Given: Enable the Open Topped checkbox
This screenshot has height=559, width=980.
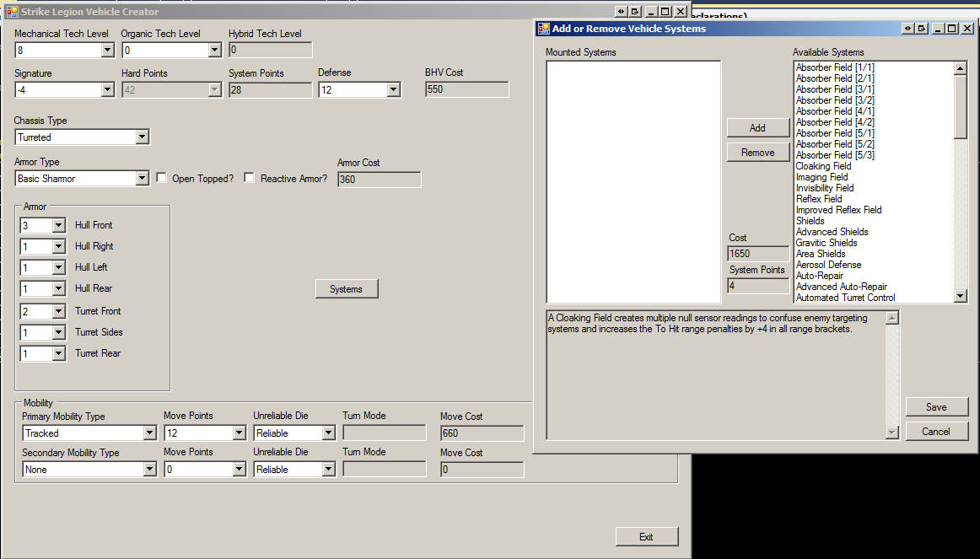Looking at the screenshot, I should coord(162,178).
